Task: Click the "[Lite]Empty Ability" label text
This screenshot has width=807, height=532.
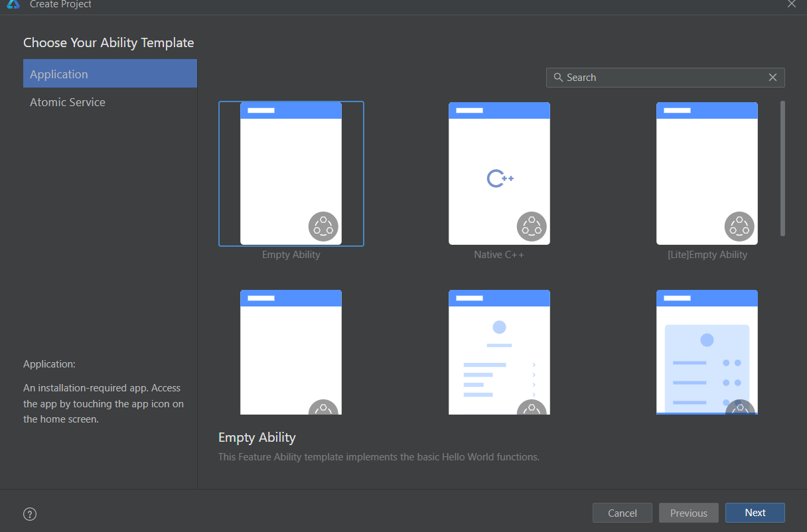Action: point(707,255)
